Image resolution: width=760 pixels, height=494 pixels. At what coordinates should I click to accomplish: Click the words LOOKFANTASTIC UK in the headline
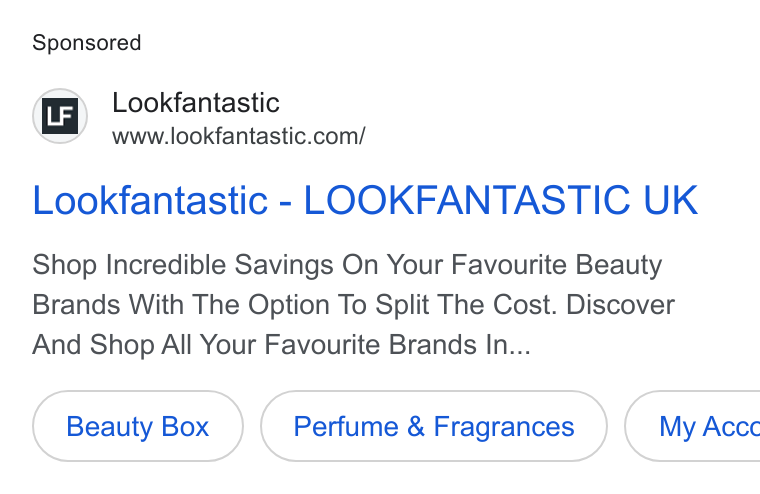(x=501, y=200)
